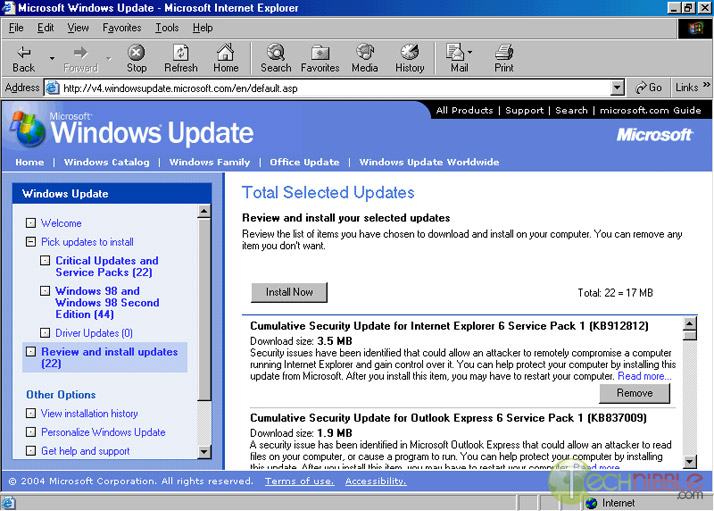Click the page icon in the address bar
Screen dimensions: 714x511
click(53, 87)
